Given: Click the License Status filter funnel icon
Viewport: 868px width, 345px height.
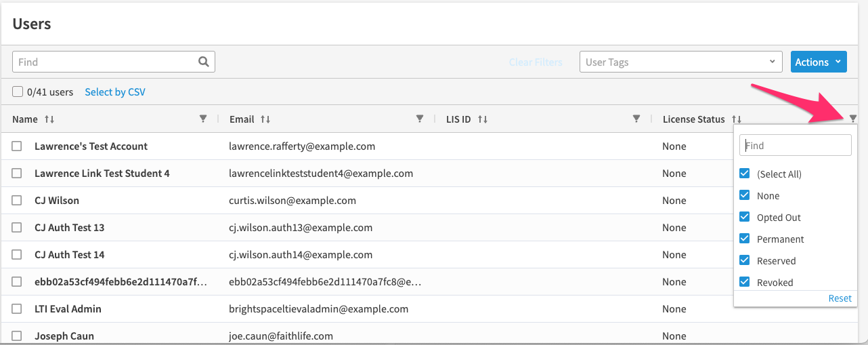Looking at the screenshot, I should (x=853, y=119).
